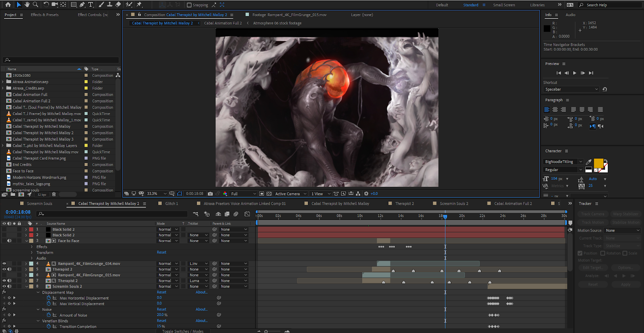Toggle transparency grid in viewer
Image resolution: width=644 pixels, height=333 pixels.
pos(269,194)
